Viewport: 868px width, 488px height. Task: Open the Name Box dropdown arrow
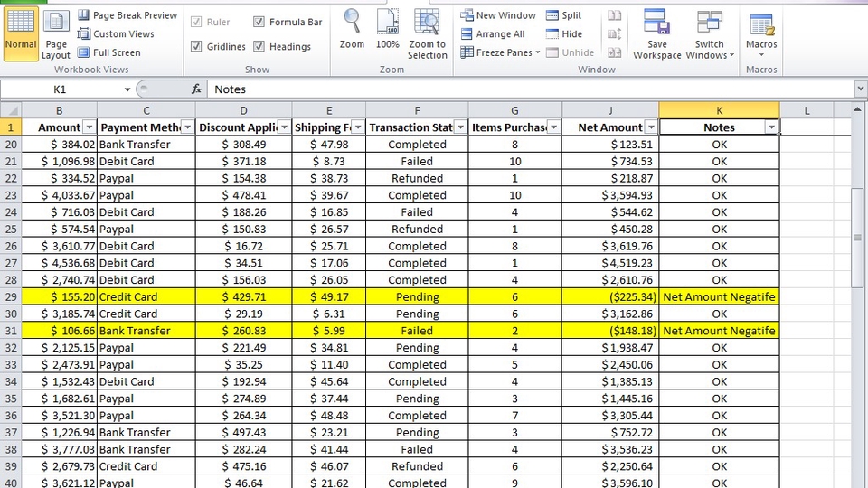coord(127,89)
